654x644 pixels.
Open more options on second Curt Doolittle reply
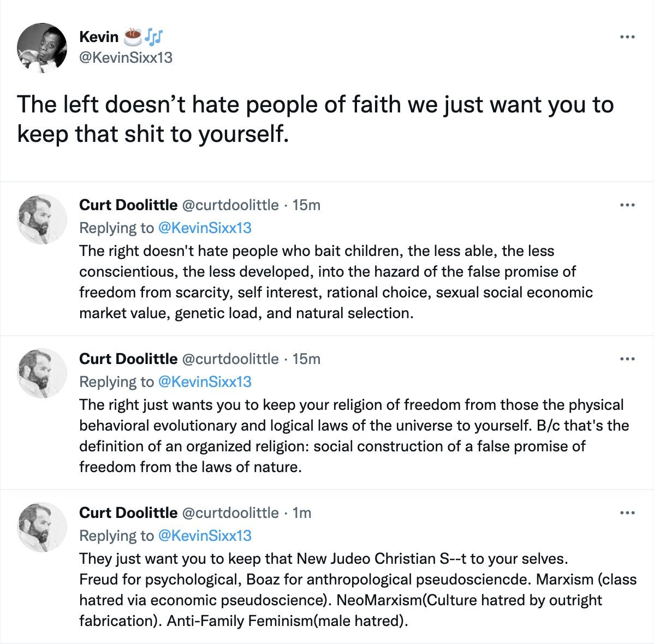[x=627, y=359]
